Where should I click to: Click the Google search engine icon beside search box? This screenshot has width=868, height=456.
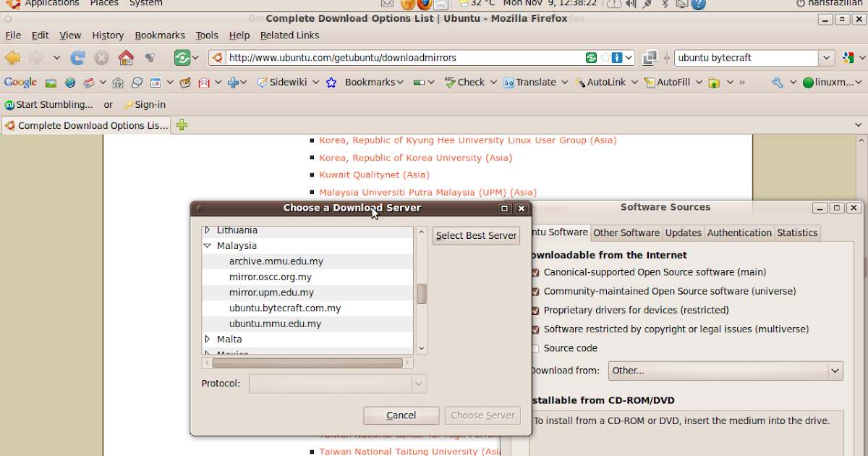[848, 57]
